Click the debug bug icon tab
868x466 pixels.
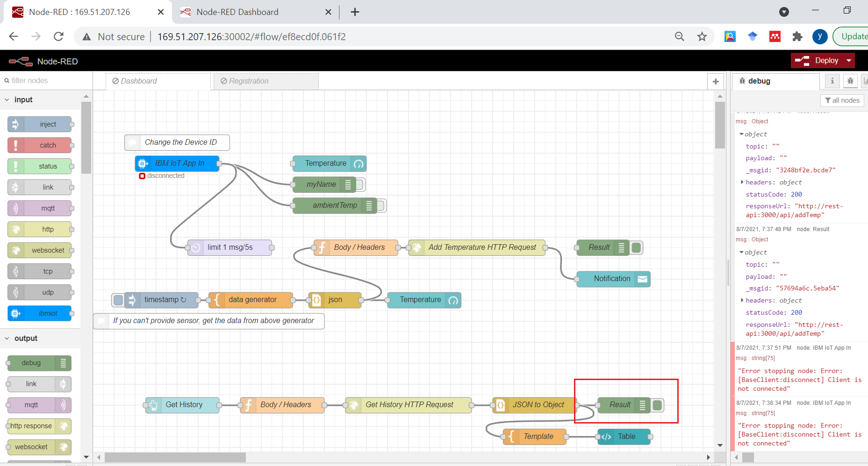tap(850, 81)
